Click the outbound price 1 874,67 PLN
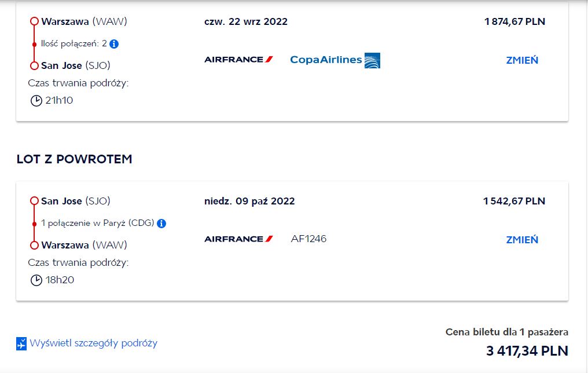588x373 pixels. click(514, 21)
